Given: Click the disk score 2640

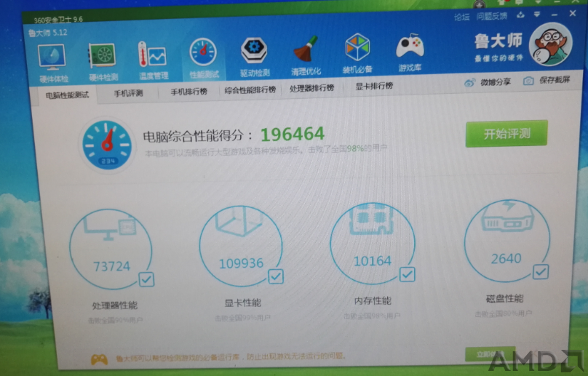Looking at the screenshot, I should coord(506,258).
